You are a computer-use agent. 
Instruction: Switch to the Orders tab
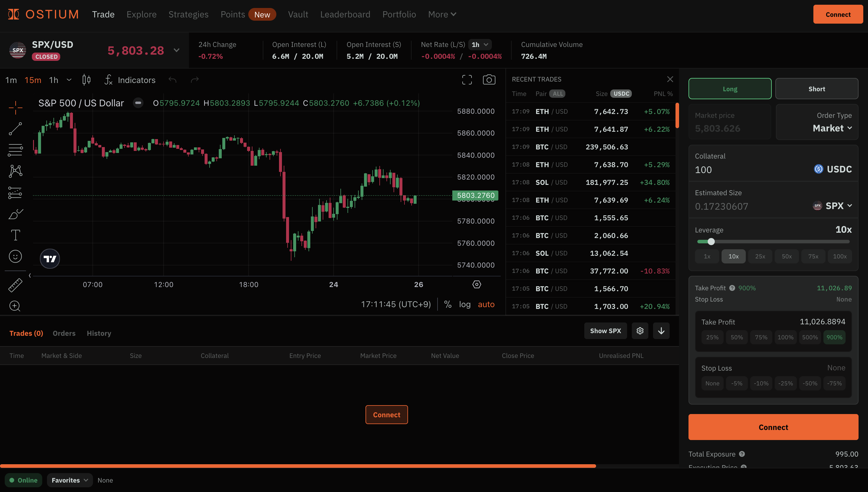click(64, 333)
